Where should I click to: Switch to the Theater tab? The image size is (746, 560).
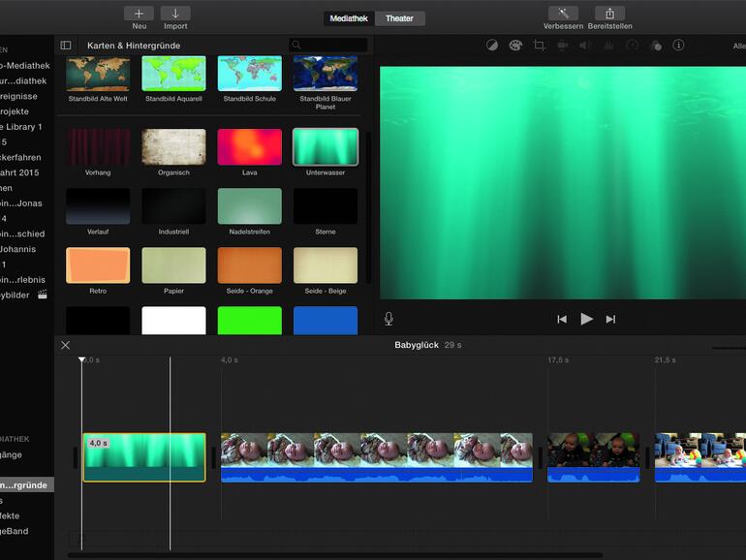399,18
